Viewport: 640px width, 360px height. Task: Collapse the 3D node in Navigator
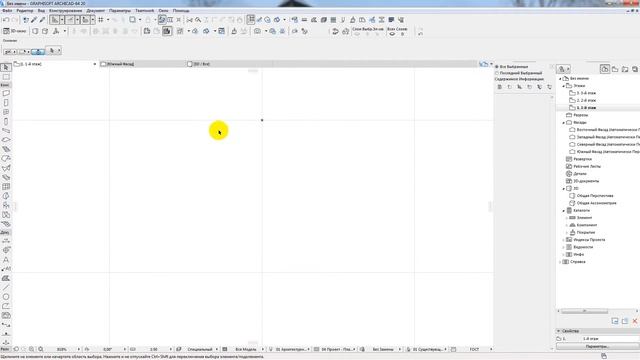564,189
